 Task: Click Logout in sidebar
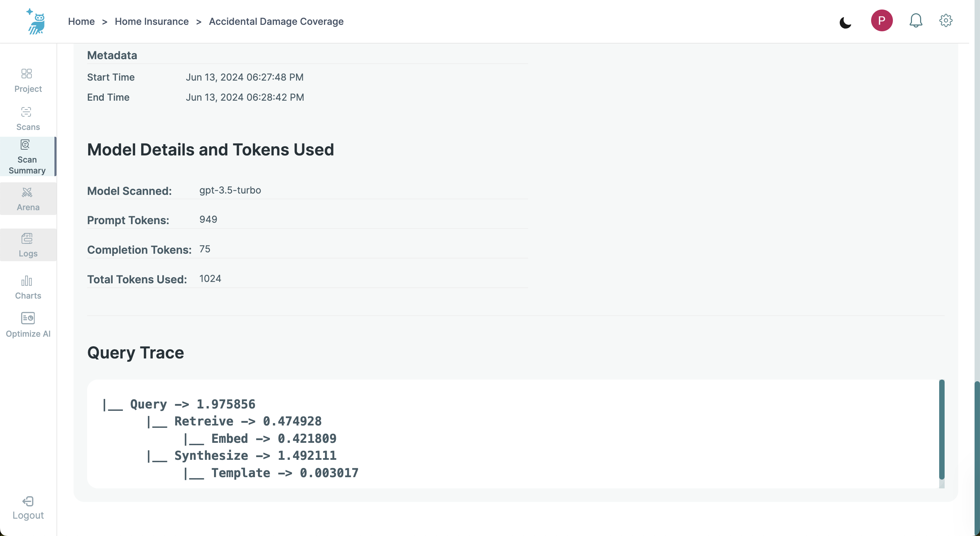coord(28,508)
